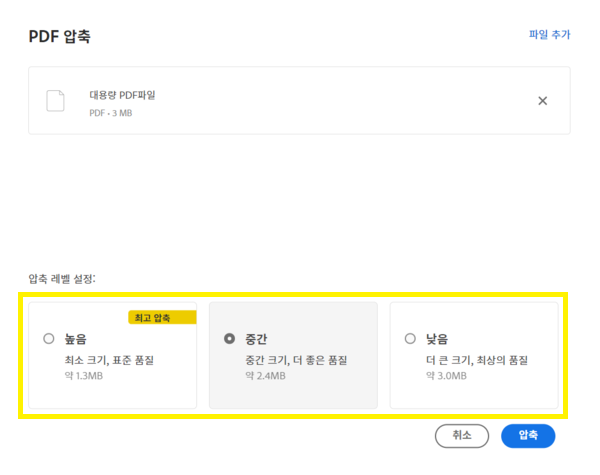Select the 낮음 compression radio button
This screenshot has height=475, width=600.
pyautogui.click(x=410, y=339)
